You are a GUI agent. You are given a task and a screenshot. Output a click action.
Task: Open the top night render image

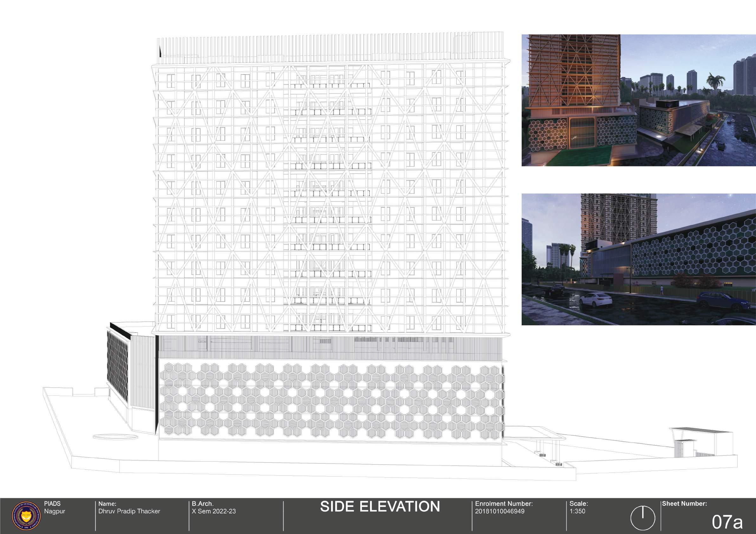point(638,100)
